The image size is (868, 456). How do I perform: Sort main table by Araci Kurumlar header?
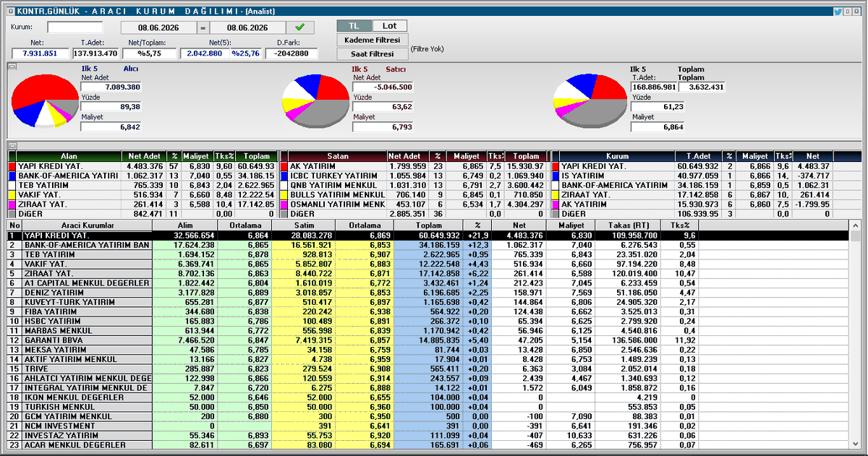coord(87,225)
